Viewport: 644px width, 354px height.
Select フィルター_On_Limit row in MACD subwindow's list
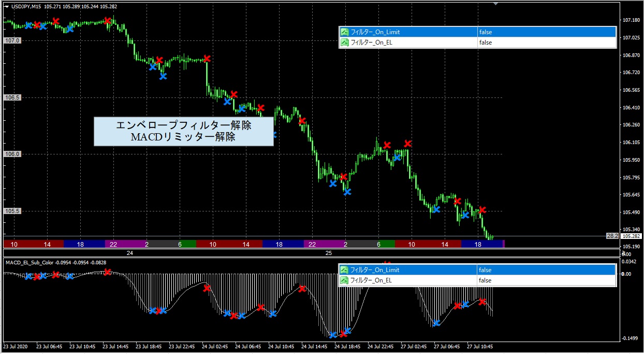[478, 270]
